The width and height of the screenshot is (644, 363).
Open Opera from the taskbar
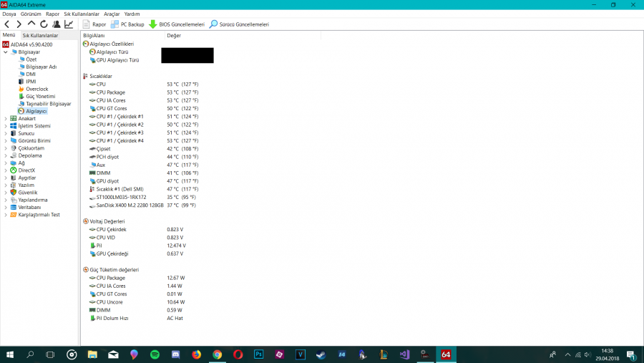pyautogui.click(x=238, y=355)
